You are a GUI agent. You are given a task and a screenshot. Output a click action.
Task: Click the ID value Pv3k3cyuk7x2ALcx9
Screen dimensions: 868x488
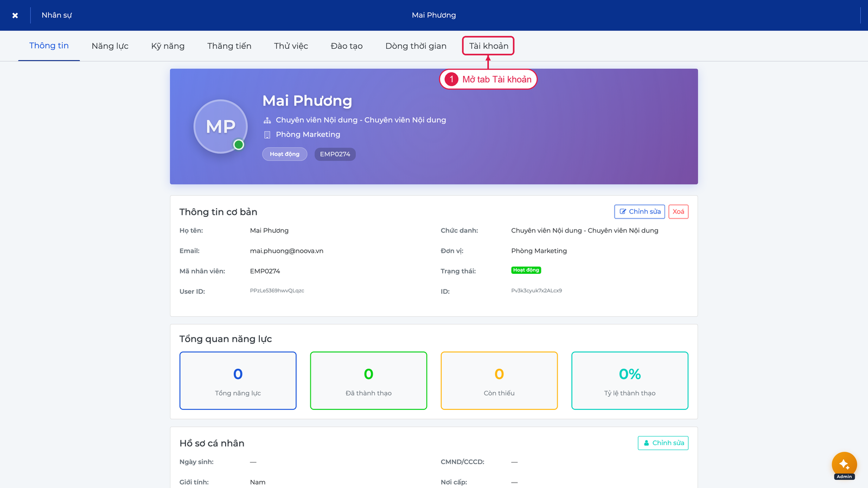(x=537, y=291)
